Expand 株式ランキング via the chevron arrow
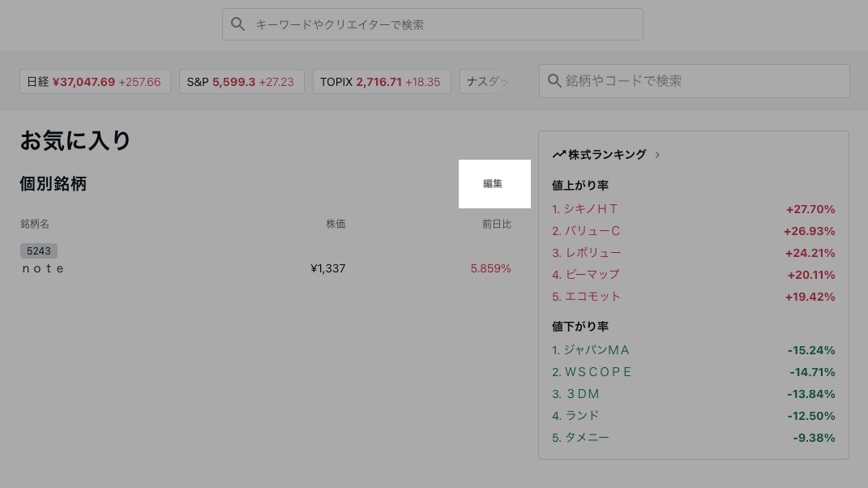The width and height of the screenshot is (868, 488). (657, 155)
